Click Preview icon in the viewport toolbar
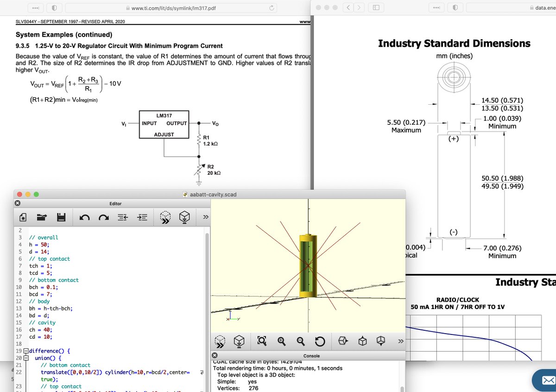 pyautogui.click(x=221, y=341)
